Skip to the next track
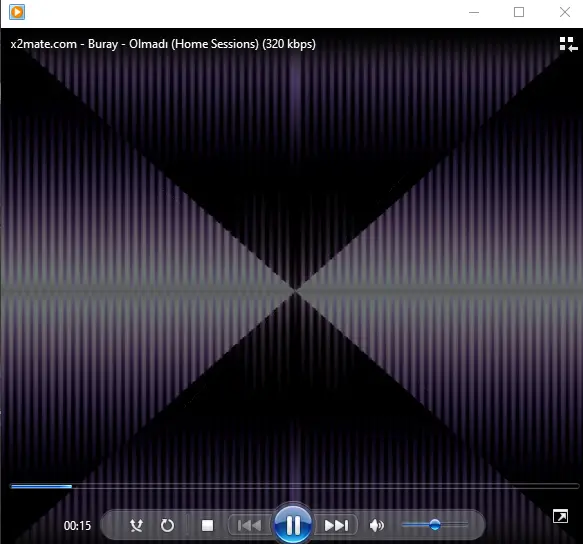This screenshot has width=583, height=544. [x=336, y=525]
